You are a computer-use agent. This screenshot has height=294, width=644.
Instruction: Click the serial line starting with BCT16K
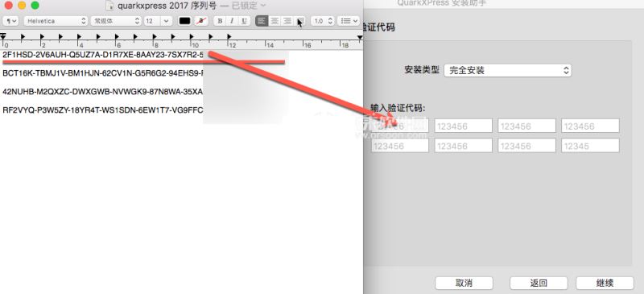[x=103, y=73]
